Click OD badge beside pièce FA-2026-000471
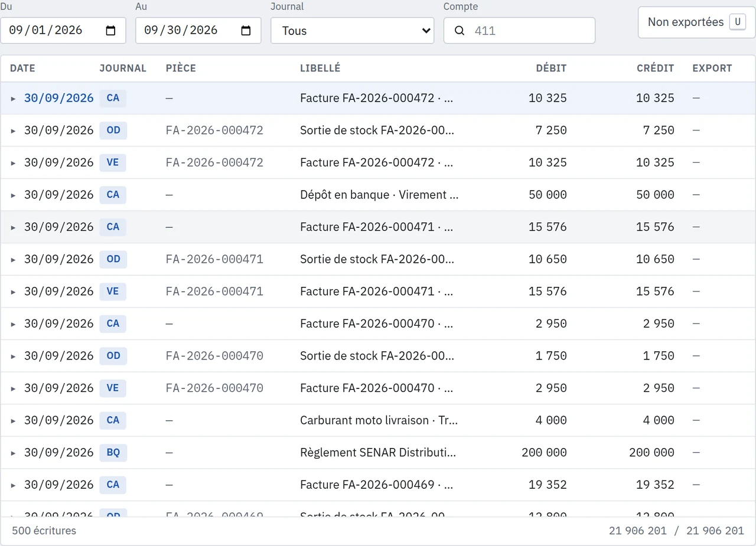This screenshot has width=756, height=546. [113, 259]
